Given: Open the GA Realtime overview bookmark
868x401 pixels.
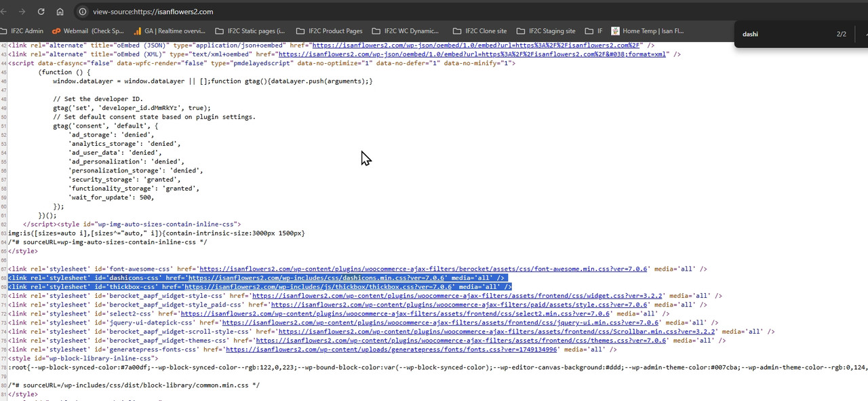Looking at the screenshot, I should point(170,31).
